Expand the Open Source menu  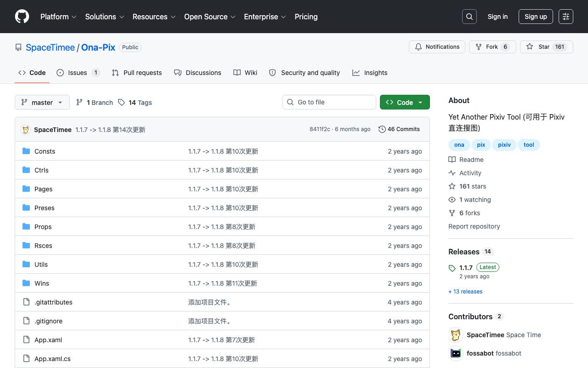210,17
